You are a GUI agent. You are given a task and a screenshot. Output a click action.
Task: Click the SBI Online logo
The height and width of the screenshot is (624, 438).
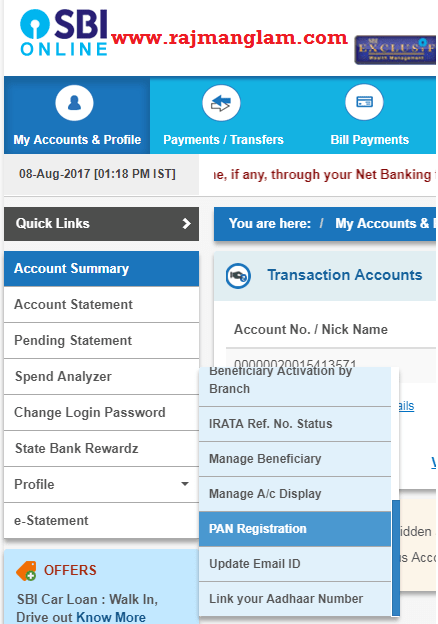[64, 33]
